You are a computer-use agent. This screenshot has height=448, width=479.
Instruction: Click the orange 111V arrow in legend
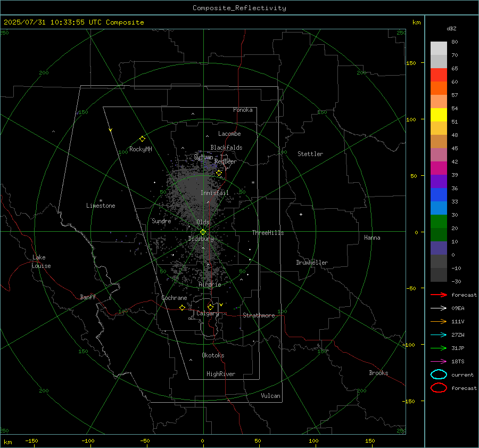click(439, 321)
